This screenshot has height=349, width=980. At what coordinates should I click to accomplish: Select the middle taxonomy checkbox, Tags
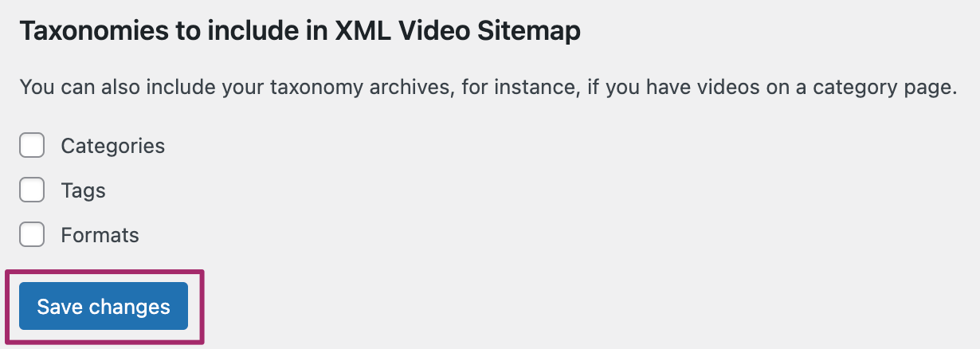tap(32, 190)
